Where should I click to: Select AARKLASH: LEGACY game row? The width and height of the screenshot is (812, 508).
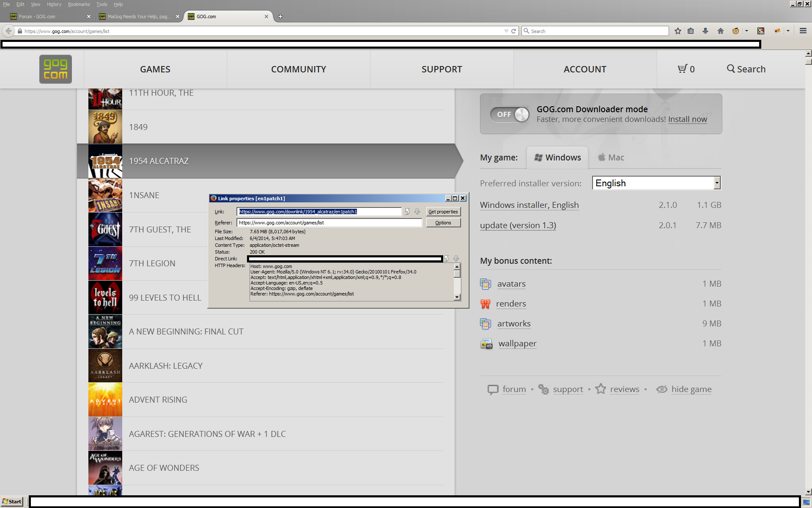(x=266, y=366)
